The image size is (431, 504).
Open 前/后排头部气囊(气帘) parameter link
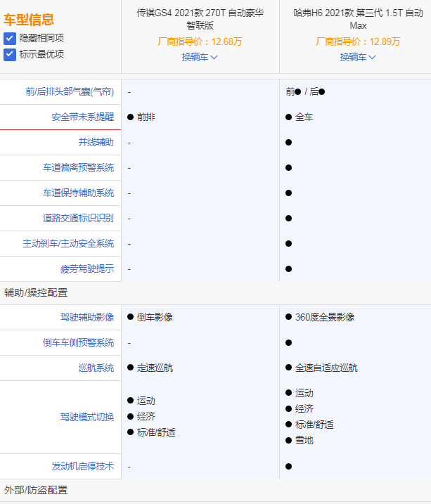(x=70, y=92)
